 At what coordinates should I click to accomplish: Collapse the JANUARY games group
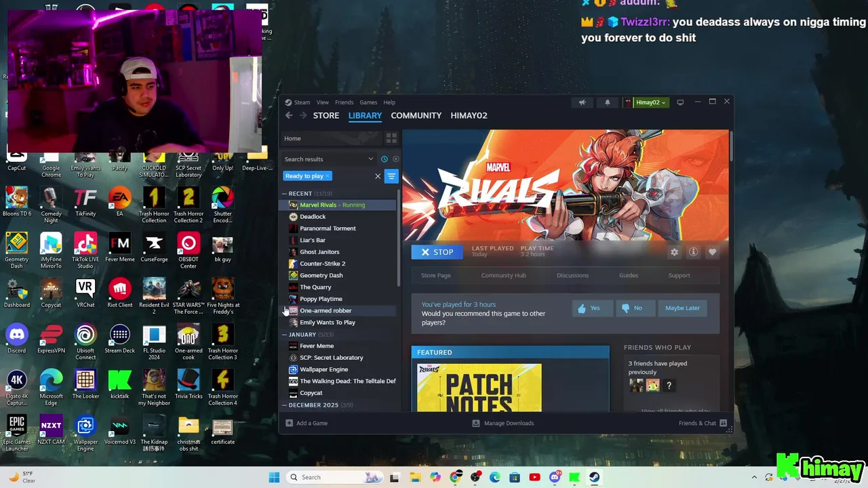tap(285, 335)
